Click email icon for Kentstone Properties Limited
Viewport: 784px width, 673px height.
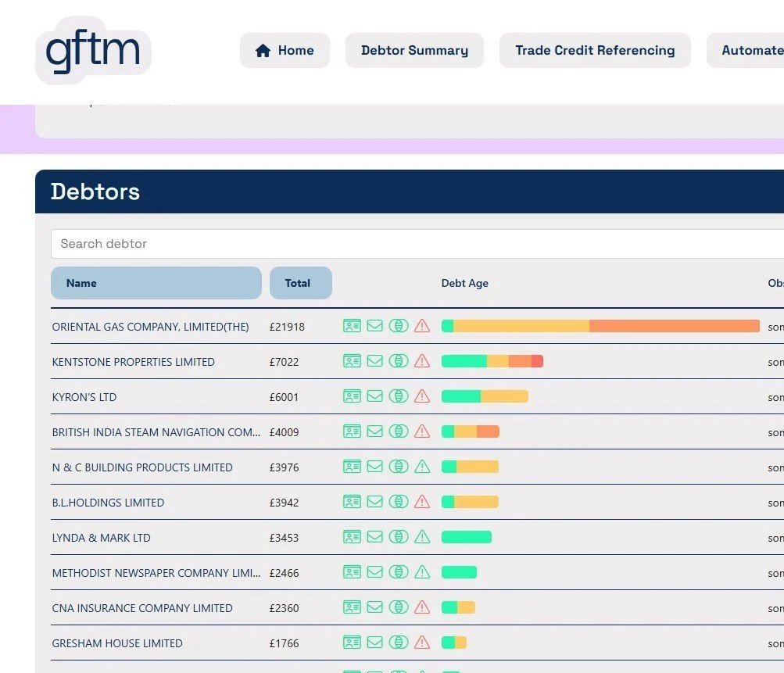pyautogui.click(x=375, y=361)
